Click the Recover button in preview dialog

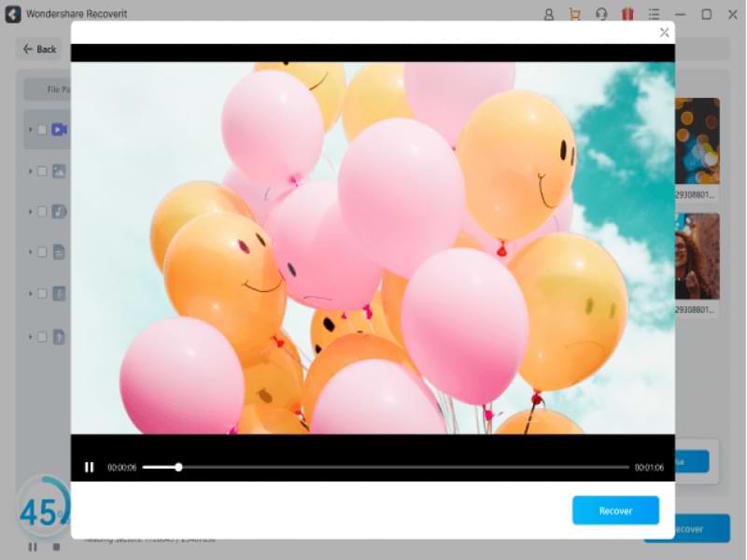[615, 511]
